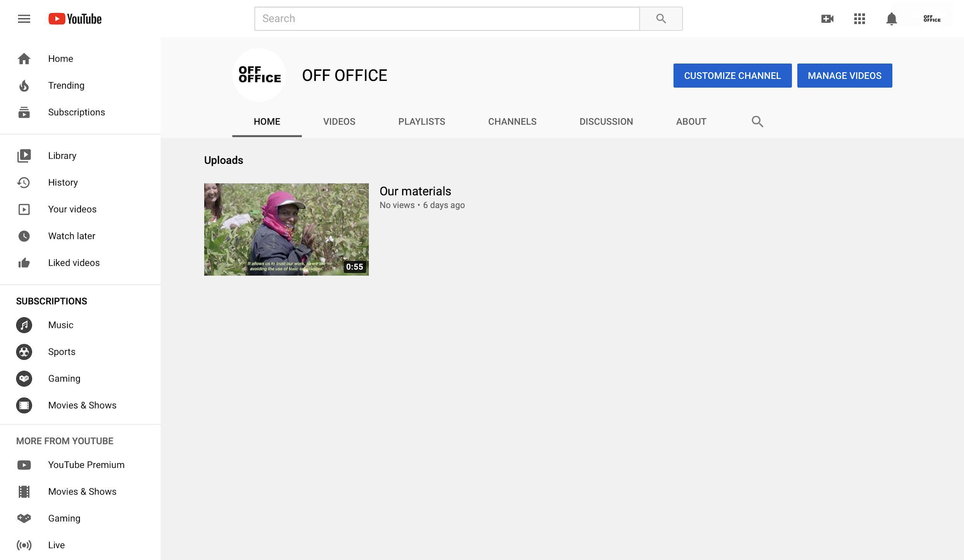
Task: Click the 'Our materials' video thumbnail
Action: [286, 229]
